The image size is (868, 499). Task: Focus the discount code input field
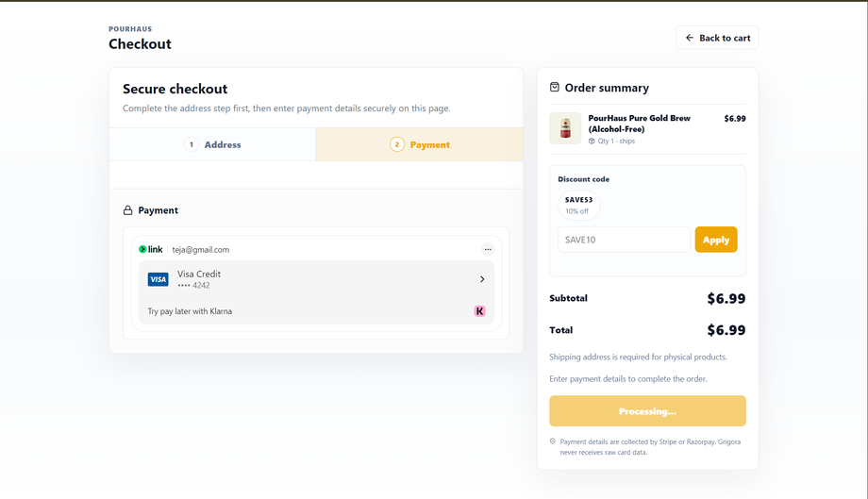(x=624, y=240)
